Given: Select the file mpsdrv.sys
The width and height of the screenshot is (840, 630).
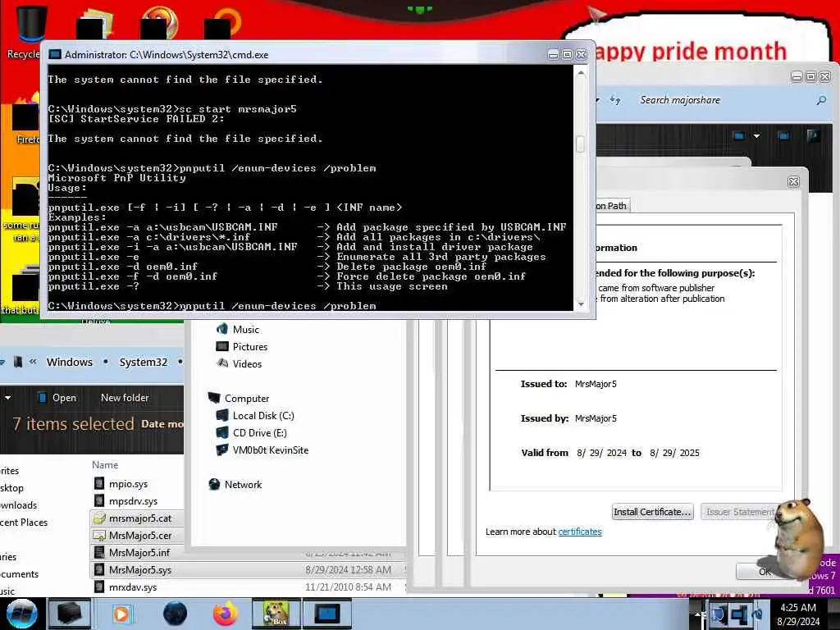Looking at the screenshot, I should coord(133,501).
